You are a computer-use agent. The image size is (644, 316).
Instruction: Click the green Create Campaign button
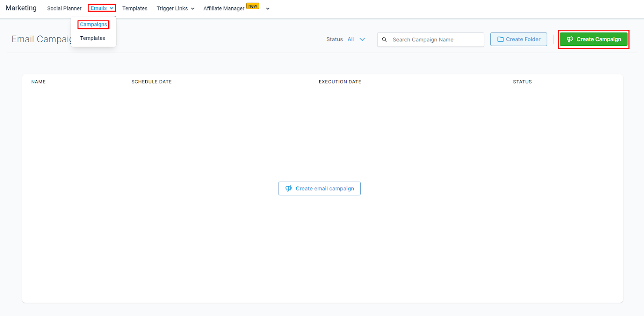[594, 39]
